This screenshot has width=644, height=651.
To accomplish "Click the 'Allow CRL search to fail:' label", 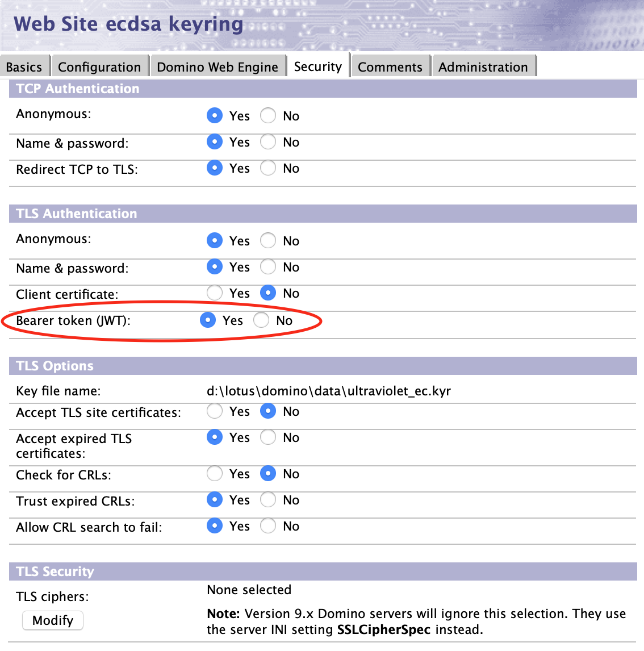I will [89, 527].
